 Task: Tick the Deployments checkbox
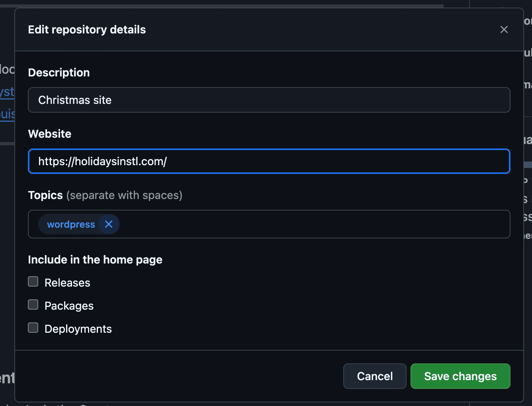tap(33, 328)
